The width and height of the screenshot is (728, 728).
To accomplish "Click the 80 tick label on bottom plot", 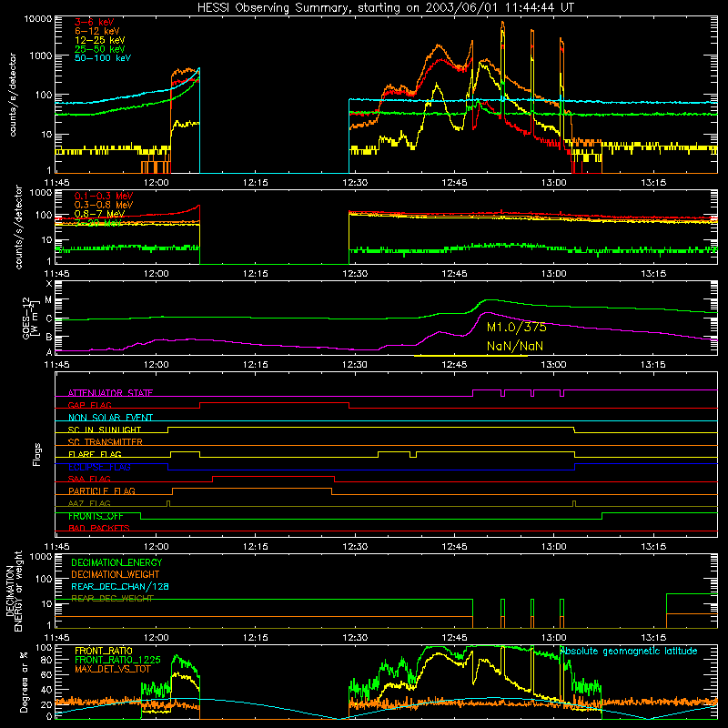I will 47,660.
